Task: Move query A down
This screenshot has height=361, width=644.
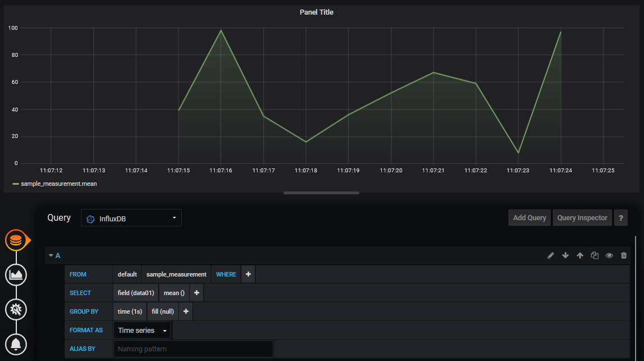Action: [565, 256]
